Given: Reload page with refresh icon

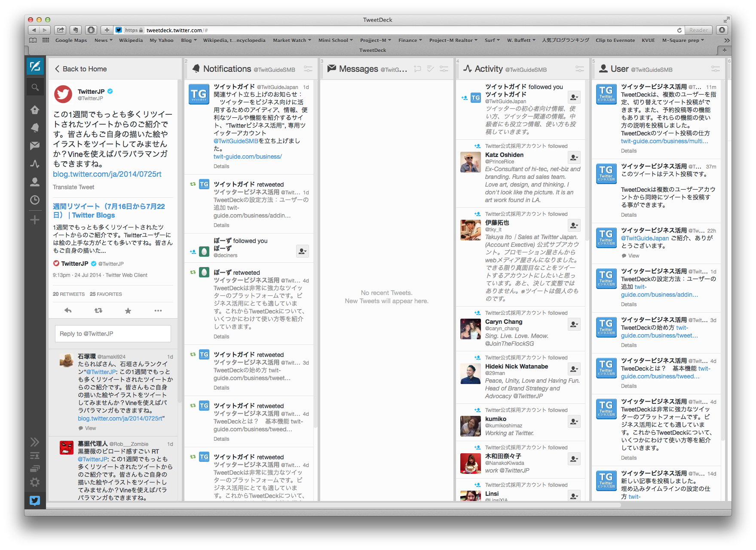Looking at the screenshot, I should 679,30.
